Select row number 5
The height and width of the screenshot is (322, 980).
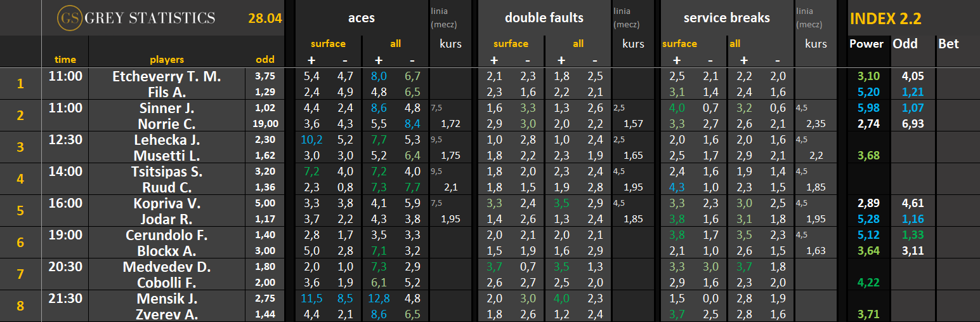[20, 211]
